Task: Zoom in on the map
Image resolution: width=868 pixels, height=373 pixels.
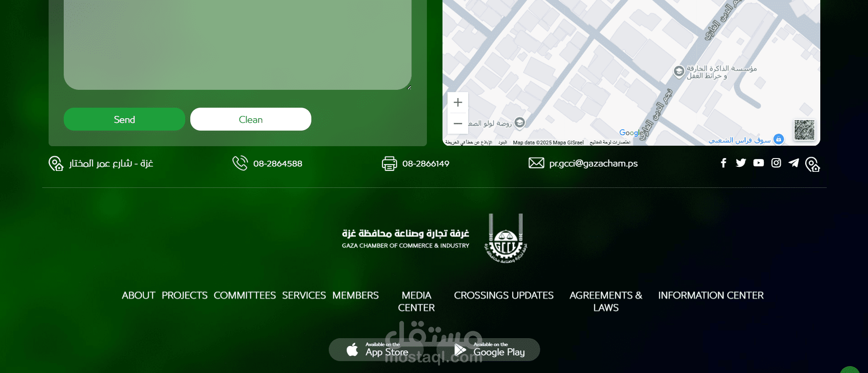Action: pos(458,102)
